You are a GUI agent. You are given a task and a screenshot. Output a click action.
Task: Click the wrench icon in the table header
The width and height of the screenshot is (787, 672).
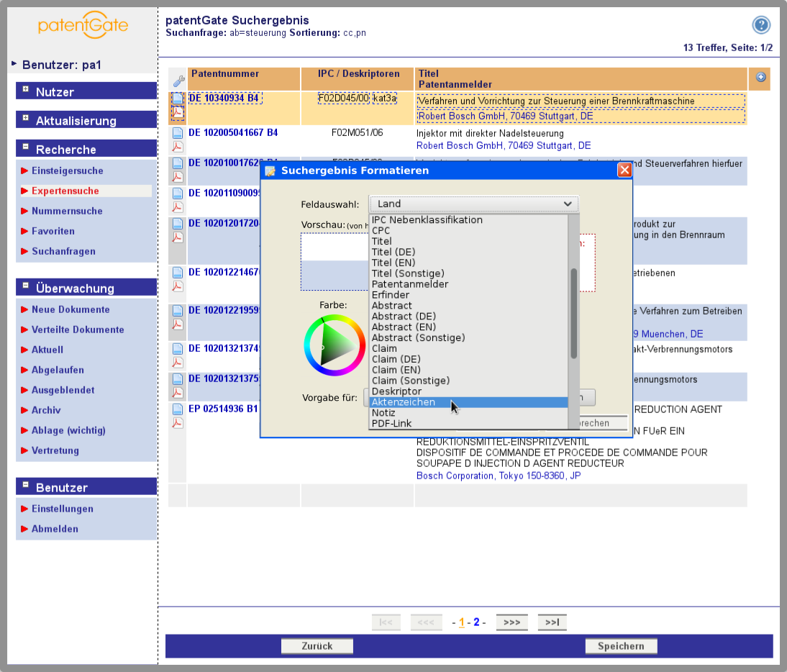[178, 81]
